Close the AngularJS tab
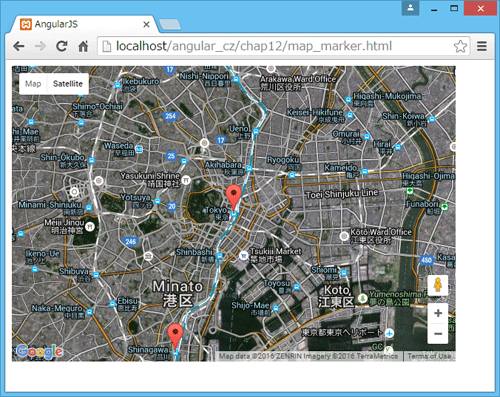The image size is (500, 397). click(146, 24)
